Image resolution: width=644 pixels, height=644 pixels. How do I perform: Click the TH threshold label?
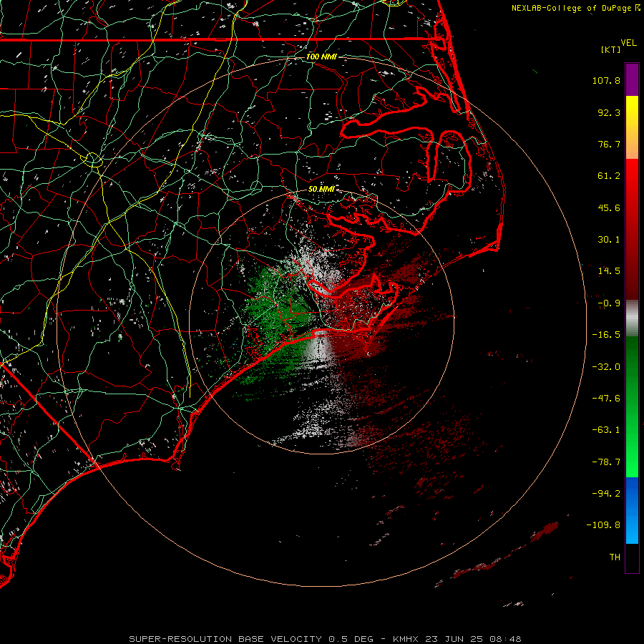(x=615, y=557)
